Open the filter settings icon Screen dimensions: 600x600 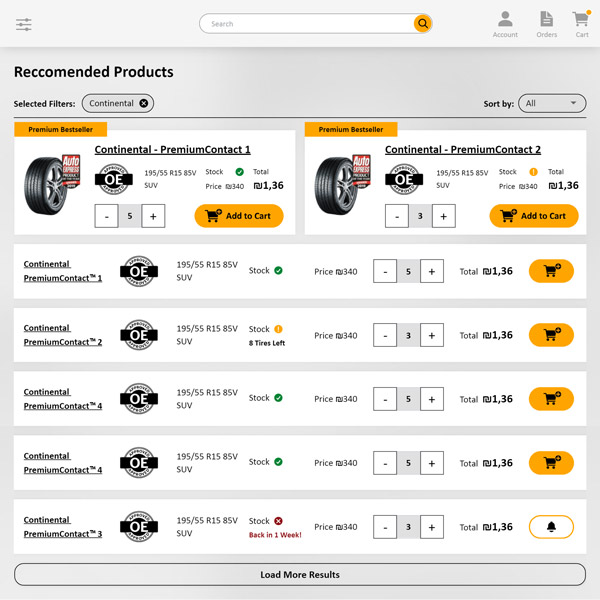[24, 24]
